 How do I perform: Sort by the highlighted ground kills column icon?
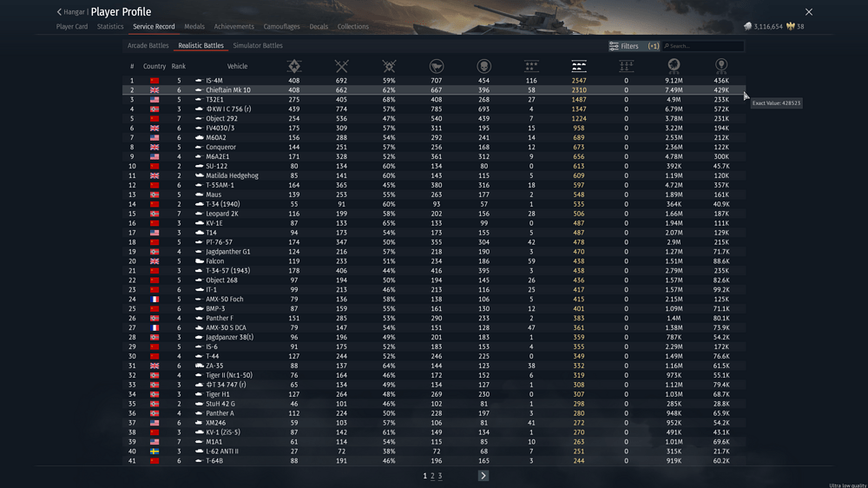[x=579, y=66]
